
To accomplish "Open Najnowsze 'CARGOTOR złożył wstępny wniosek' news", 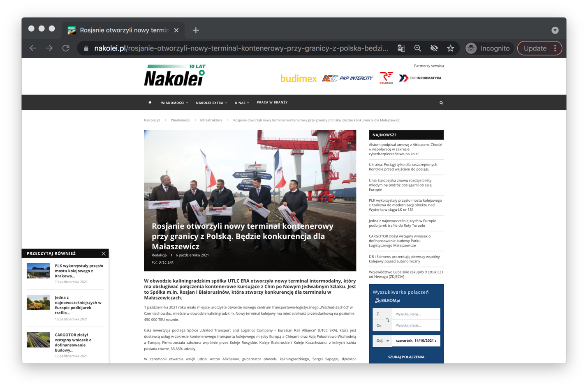I will (400, 241).
